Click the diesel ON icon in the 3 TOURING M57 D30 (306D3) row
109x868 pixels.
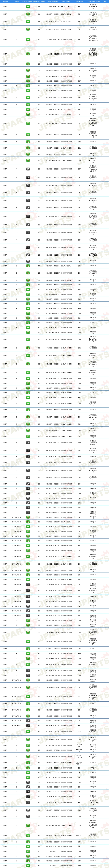(x=28, y=616)
